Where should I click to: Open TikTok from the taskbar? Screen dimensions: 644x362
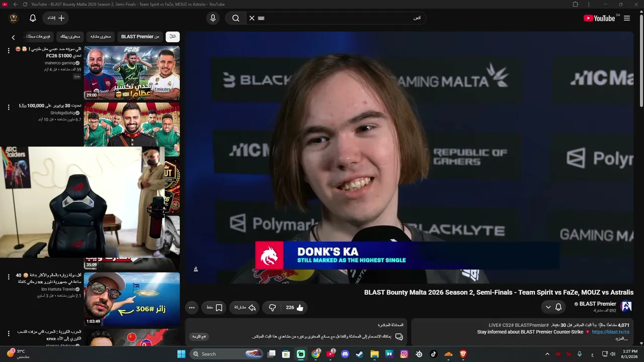pyautogui.click(x=434, y=354)
